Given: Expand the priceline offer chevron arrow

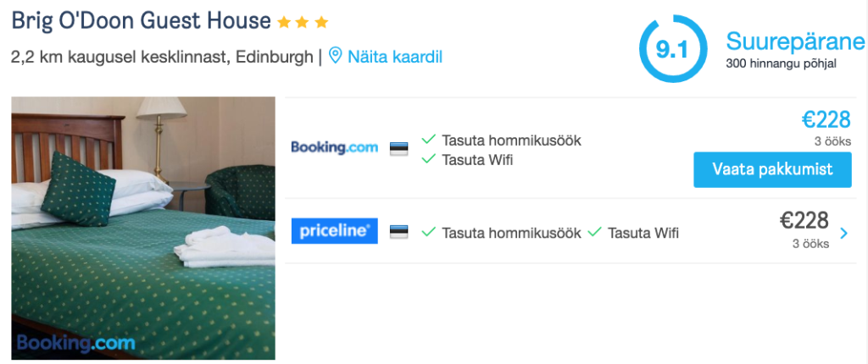Looking at the screenshot, I should [843, 233].
